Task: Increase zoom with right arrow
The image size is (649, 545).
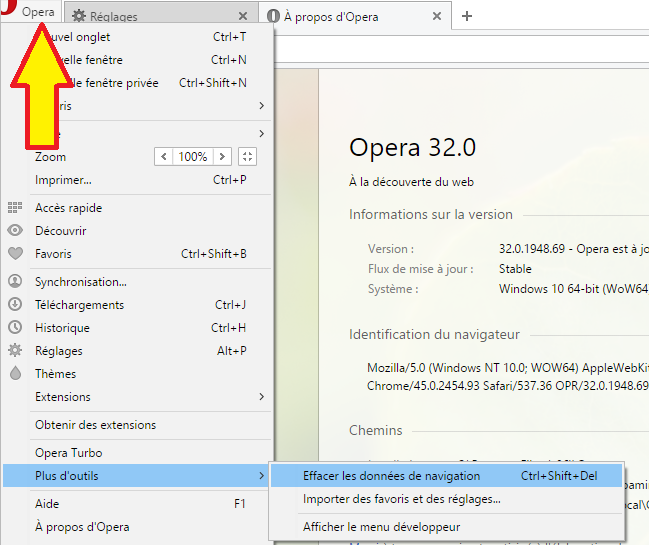Action: 222,156
